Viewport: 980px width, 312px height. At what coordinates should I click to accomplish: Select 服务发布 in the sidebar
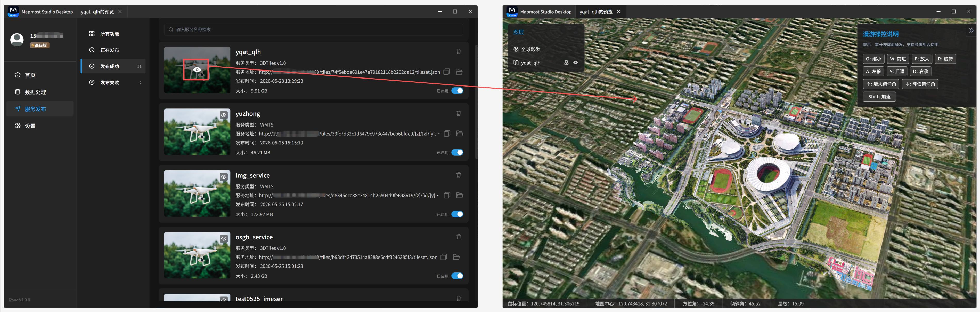pos(40,109)
